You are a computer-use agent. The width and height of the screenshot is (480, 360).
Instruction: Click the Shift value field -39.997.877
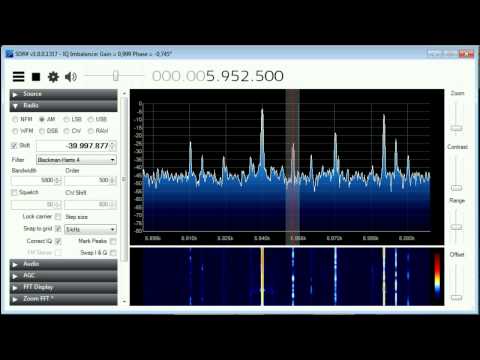pyautogui.click(x=73, y=146)
